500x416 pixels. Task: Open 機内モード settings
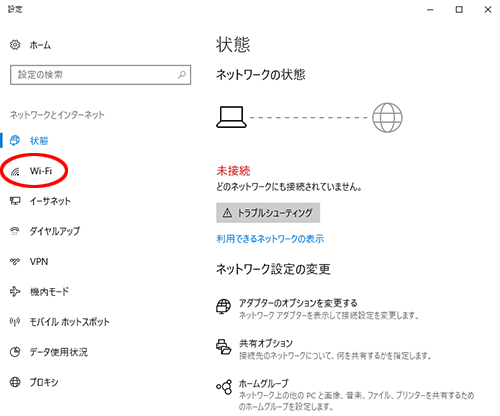(x=49, y=292)
